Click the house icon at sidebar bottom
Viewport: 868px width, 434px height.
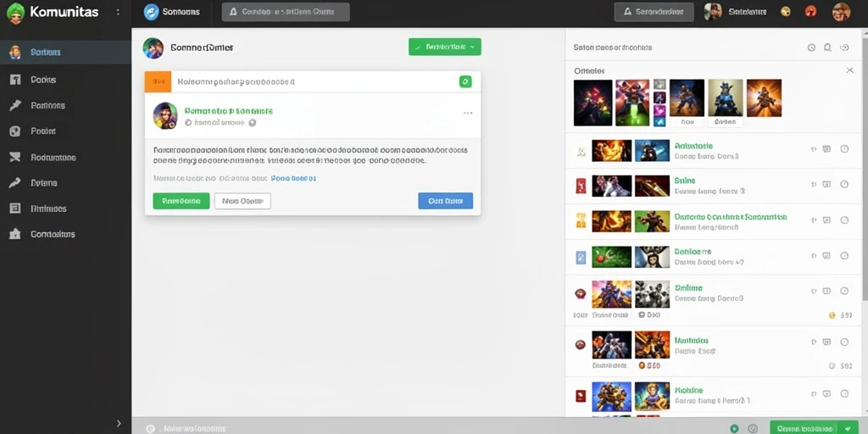tap(15, 234)
